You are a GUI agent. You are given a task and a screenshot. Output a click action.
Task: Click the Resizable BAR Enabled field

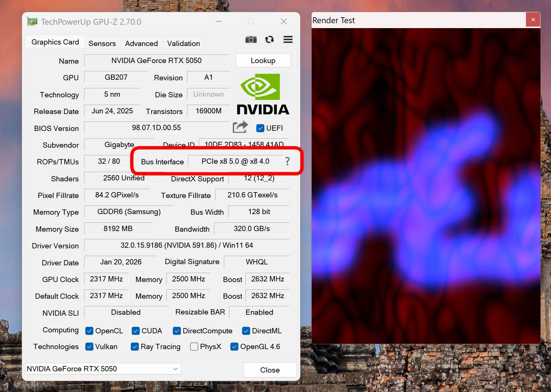click(259, 312)
